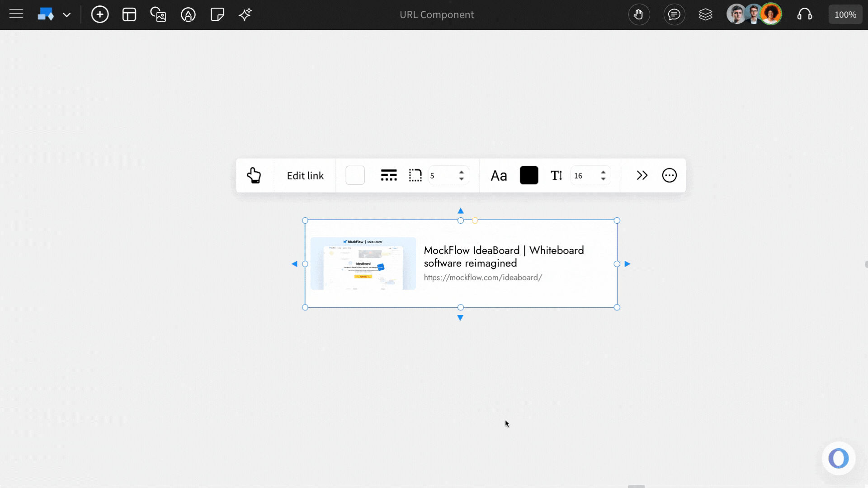Open the comments panel icon
The image size is (868, 488).
click(674, 14)
